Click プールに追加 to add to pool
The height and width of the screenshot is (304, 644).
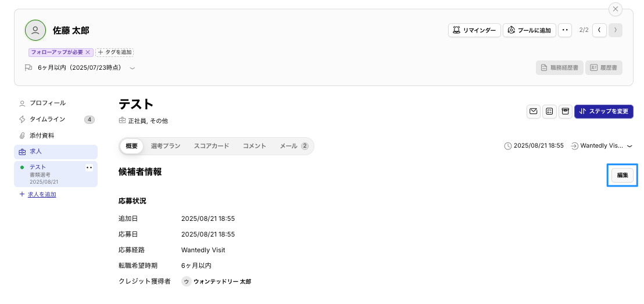(x=529, y=30)
